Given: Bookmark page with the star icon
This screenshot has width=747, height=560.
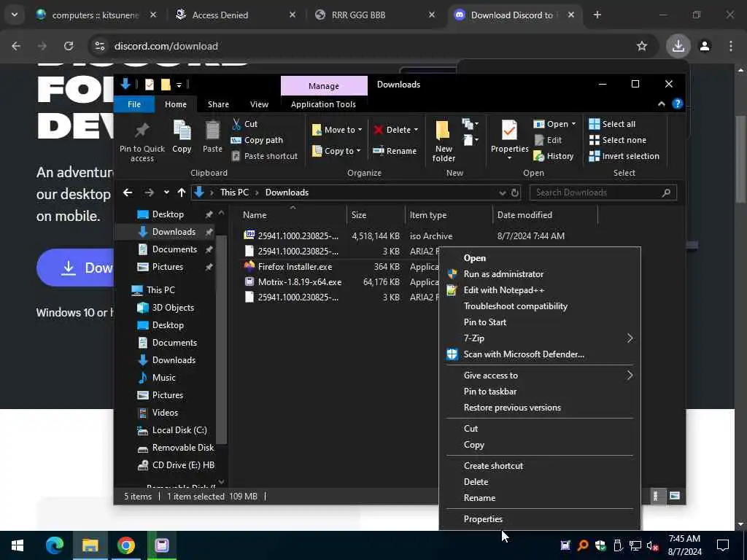Looking at the screenshot, I should (642, 46).
